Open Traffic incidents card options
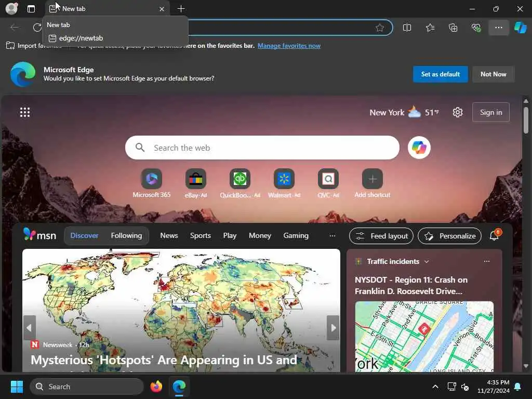 tap(486, 261)
